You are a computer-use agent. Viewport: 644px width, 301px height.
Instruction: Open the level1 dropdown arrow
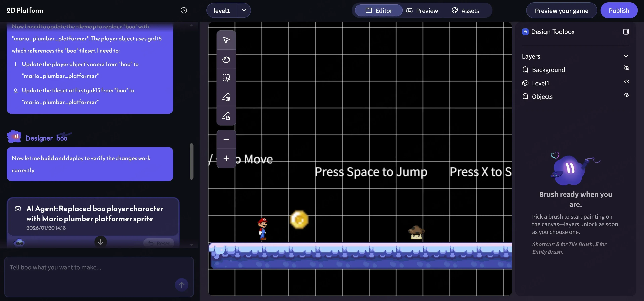click(244, 10)
